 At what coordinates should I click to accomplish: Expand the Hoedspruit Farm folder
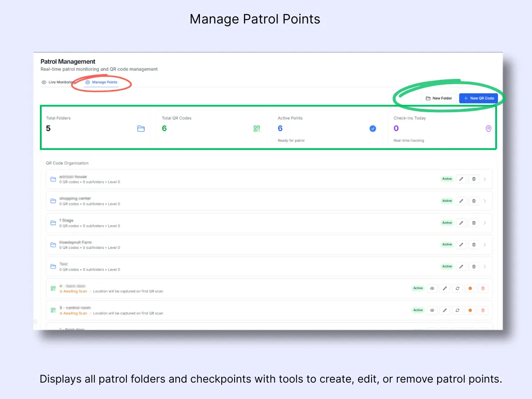pyautogui.click(x=485, y=244)
